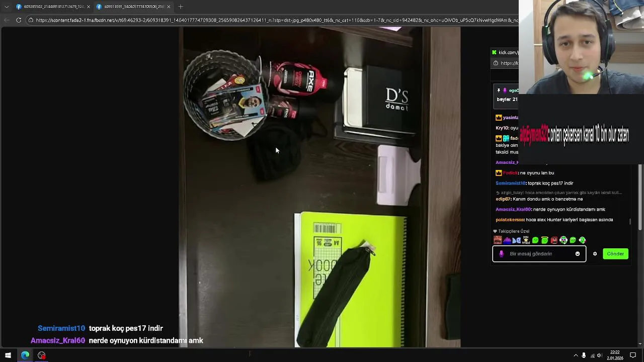Click the Kick.com tab in the chat window
The width and height of the screenshot is (644, 362).
(x=505, y=52)
